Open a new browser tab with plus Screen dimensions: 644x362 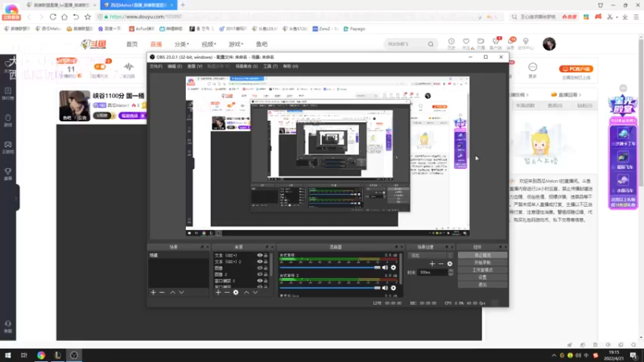point(183,5)
